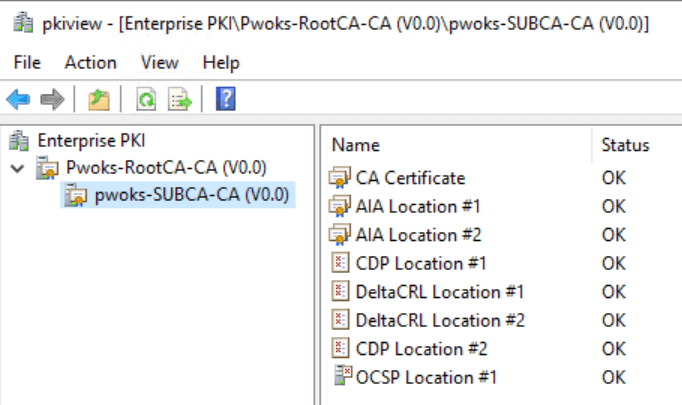Screen dimensions: 682x405
Task: Select the AIA Location #1 entry
Action: (x=418, y=207)
